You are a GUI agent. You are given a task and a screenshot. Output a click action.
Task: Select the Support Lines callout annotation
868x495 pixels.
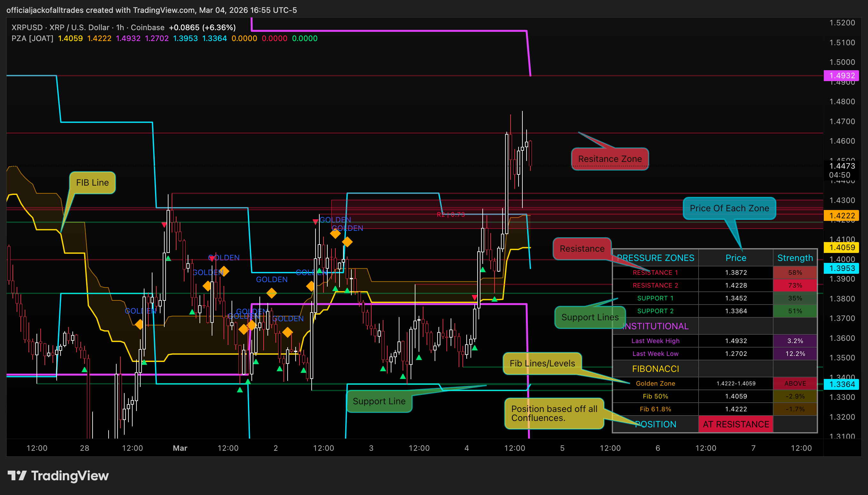pyautogui.click(x=590, y=317)
